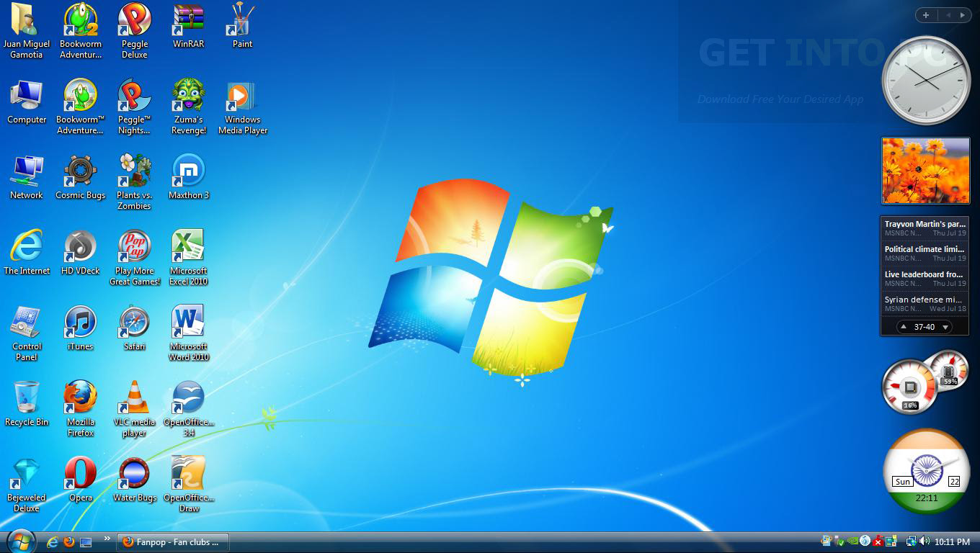This screenshot has height=553, width=980.
Task: Open the Computer desktop icon
Action: 27,102
